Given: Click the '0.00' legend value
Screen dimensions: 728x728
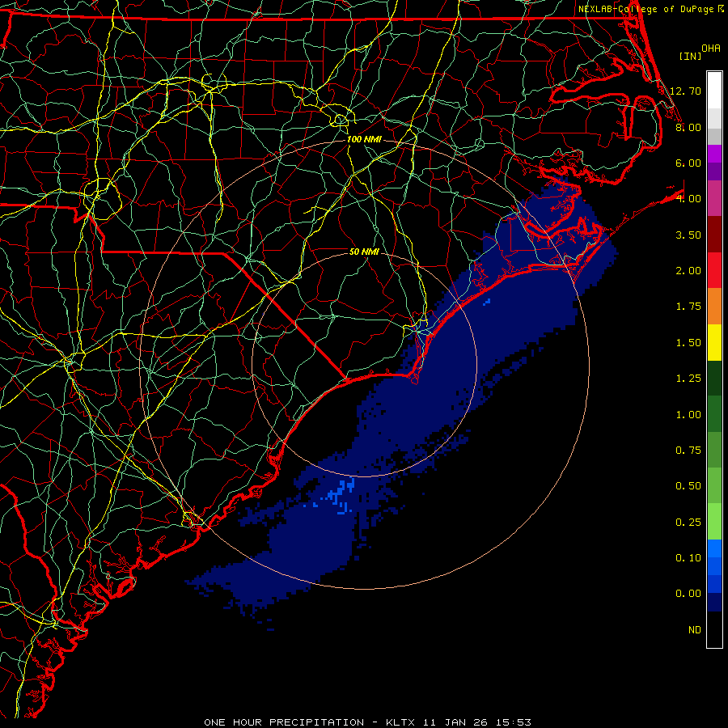Looking at the screenshot, I should (x=688, y=594).
